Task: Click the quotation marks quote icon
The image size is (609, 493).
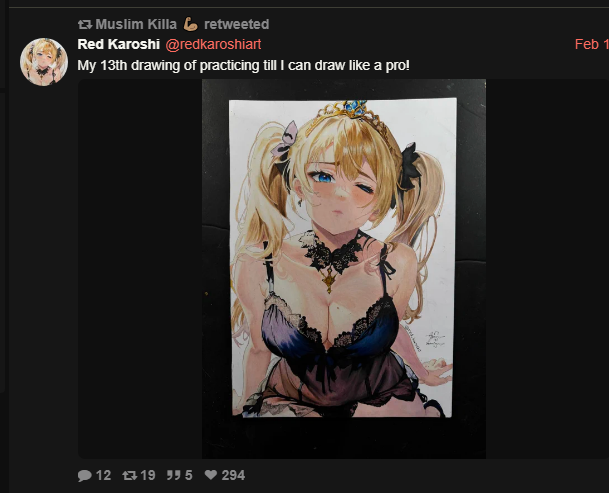Action: point(174,475)
